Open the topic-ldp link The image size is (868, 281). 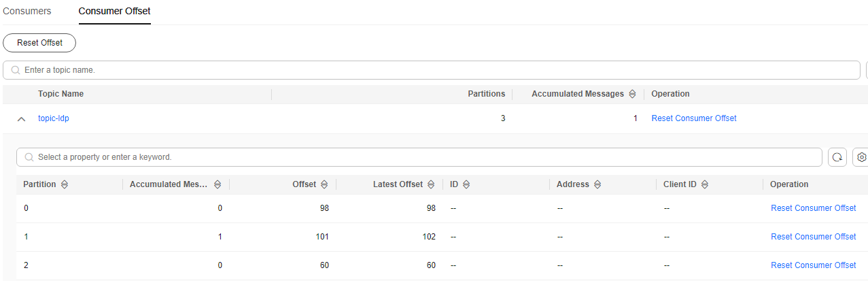[x=54, y=118]
